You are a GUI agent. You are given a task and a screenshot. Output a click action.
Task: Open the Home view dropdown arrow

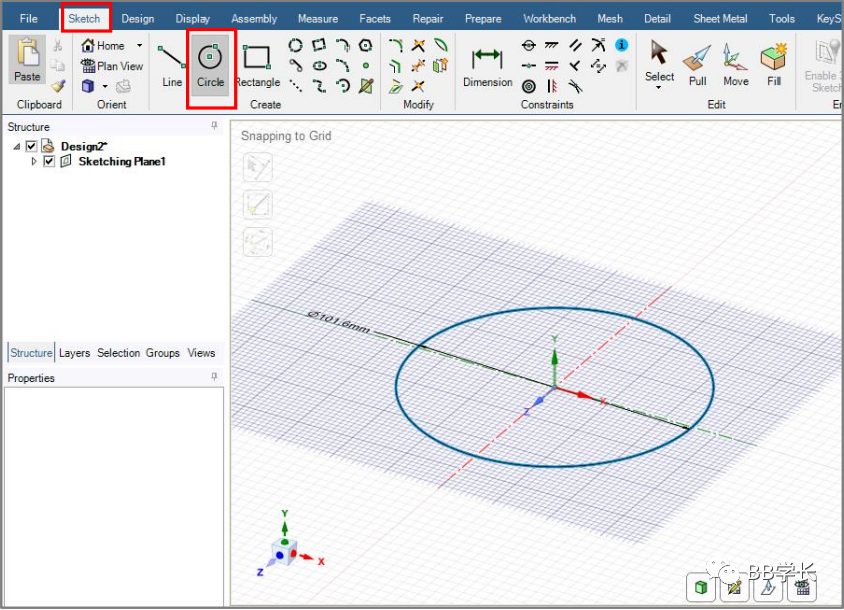click(x=139, y=45)
